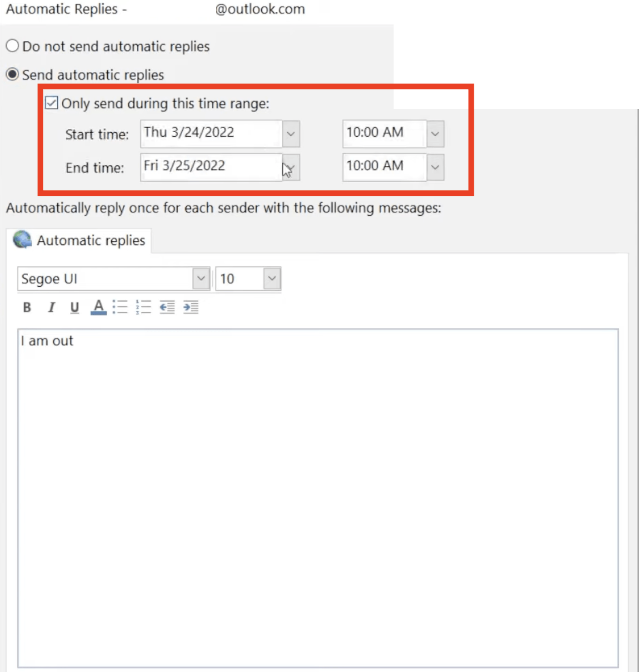Click the Start time label
The width and height of the screenshot is (639, 672).
[x=97, y=134]
